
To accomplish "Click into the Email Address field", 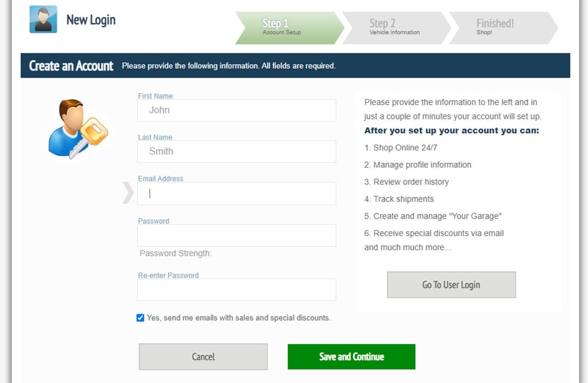I will pos(236,193).
